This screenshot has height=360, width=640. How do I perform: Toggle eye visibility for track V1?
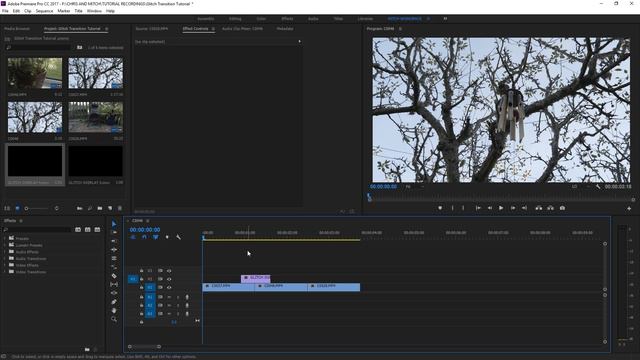[x=169, y=287]
